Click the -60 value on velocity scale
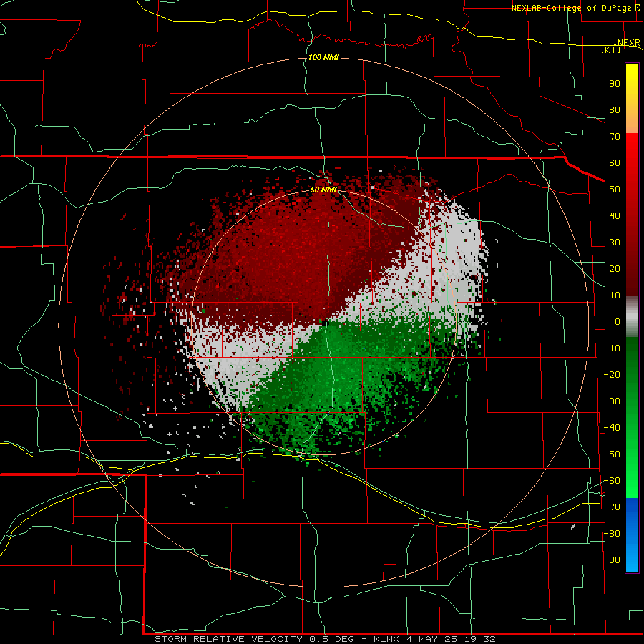This screenshot has height=644, width=644. click(x=612, y=481)
